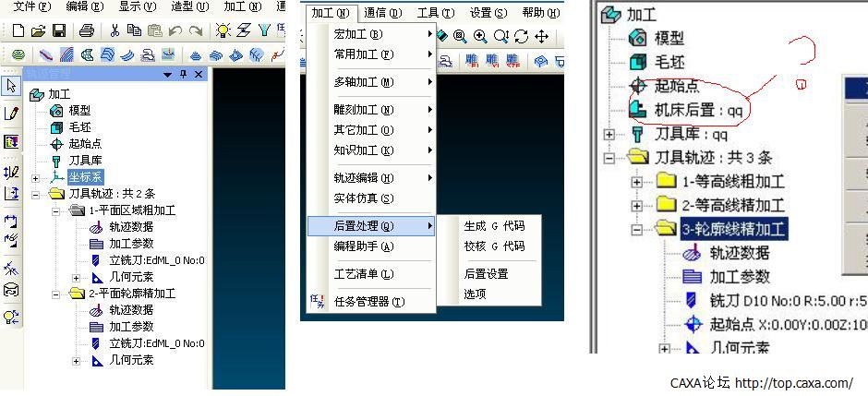Open the 多轴加工(M) submenu
868x396 pixels.
click(x=371, y=82)
